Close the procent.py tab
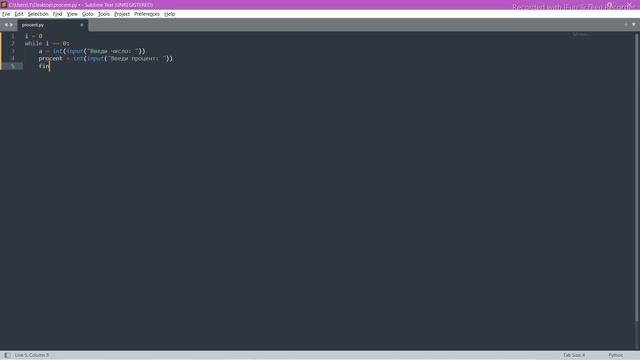 pyautogui.click(x=82, y=25)
